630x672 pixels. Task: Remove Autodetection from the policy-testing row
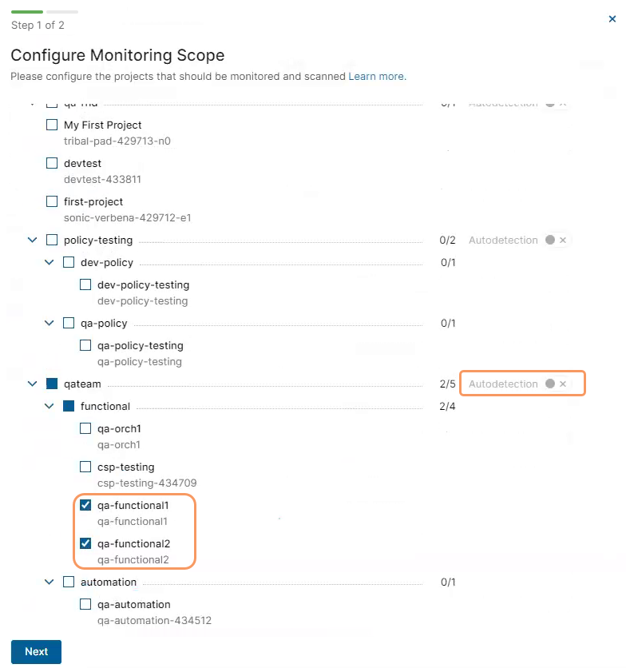564,240
